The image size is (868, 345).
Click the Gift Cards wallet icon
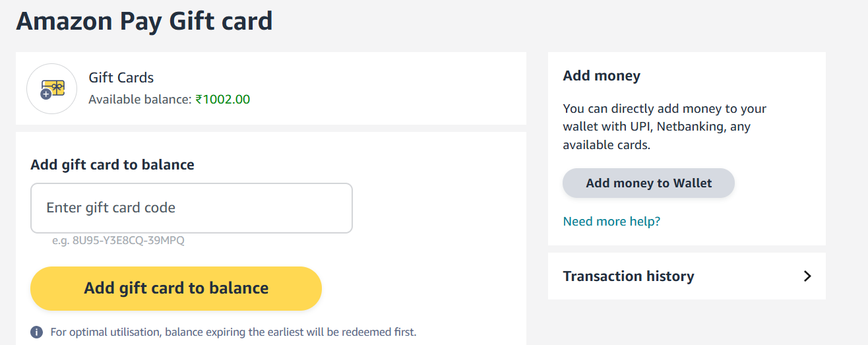[52, 89]
